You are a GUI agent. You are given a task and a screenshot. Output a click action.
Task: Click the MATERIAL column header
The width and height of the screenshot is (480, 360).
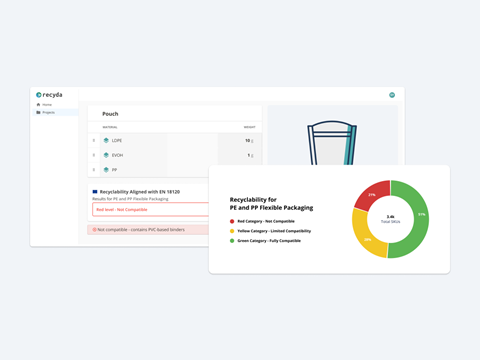point(110,127)
